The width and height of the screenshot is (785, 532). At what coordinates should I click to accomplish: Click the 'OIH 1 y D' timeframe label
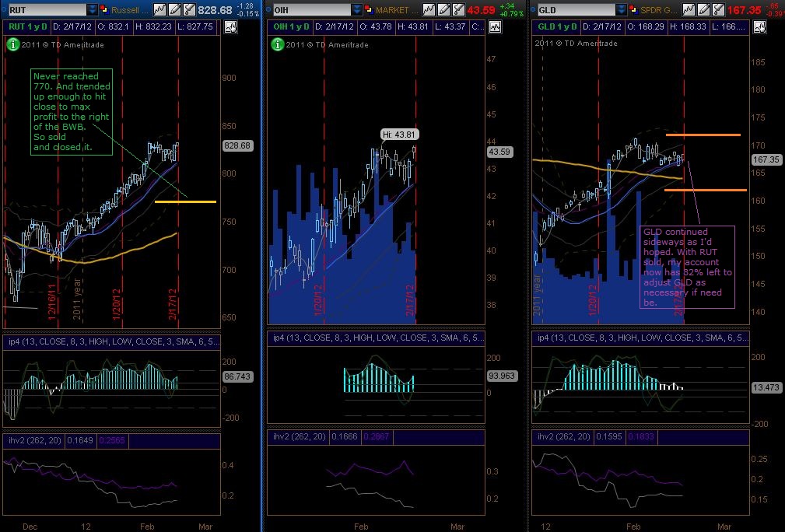pos(292,26)
